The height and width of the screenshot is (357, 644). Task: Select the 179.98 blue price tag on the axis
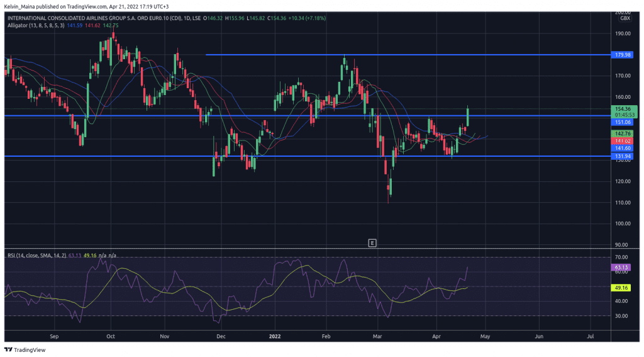(x=622, y=55)
